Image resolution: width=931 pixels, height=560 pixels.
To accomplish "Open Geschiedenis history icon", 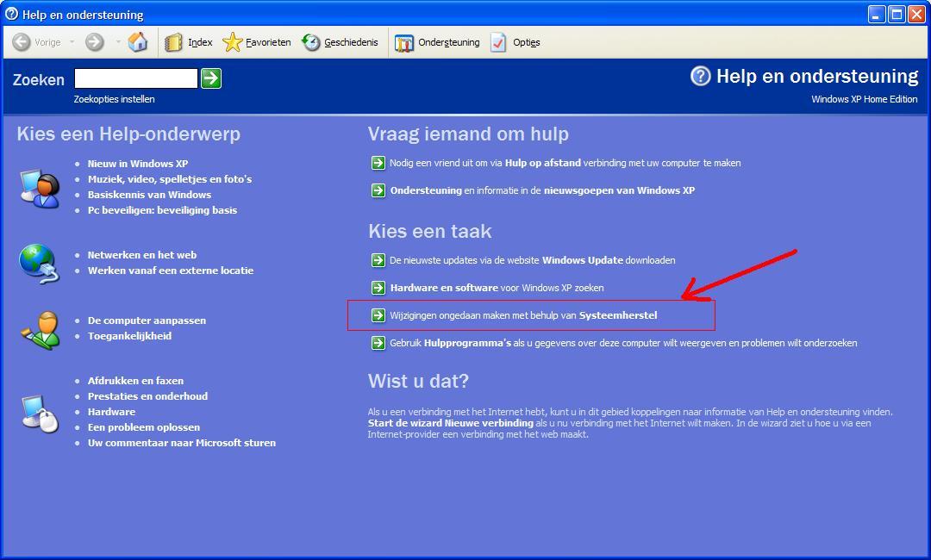I will [x=311, y=42].
